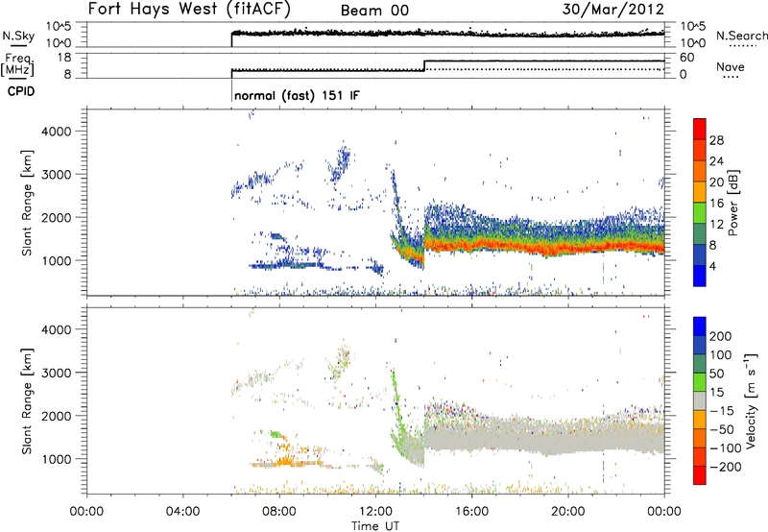Screen dimensions: 768x532
Task: Click '1000' tick on velocity panel
Action: 56,459
